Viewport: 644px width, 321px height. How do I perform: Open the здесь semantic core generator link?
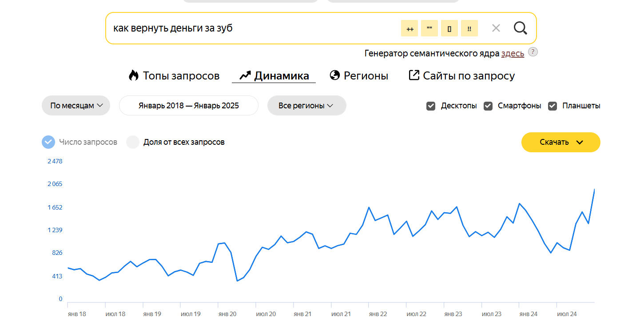pos(513,54)
